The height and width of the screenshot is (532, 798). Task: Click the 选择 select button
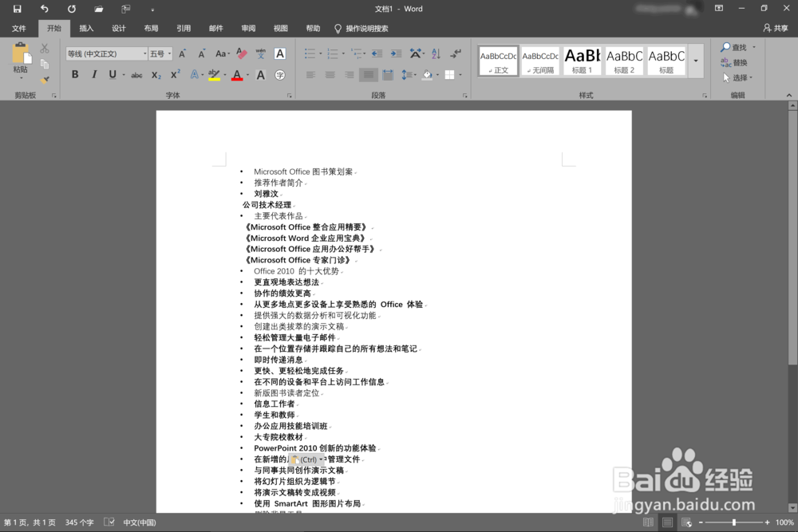point(737,78)
